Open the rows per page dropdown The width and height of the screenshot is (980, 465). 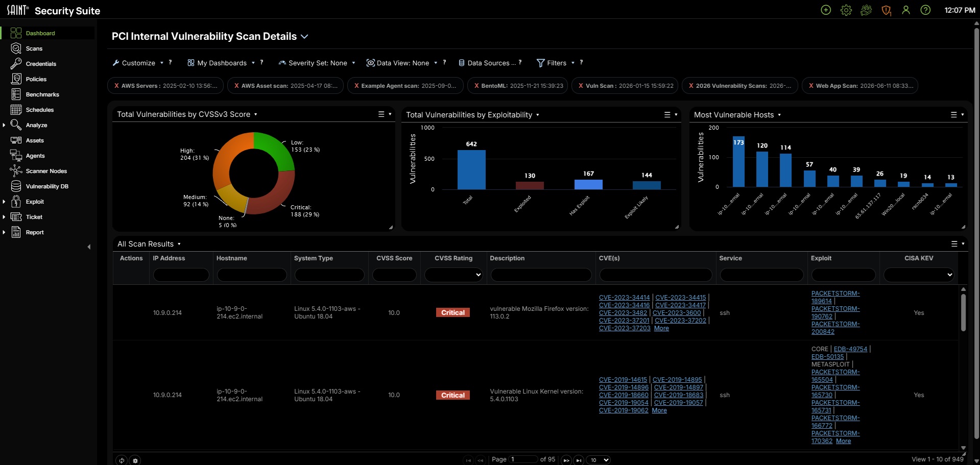[598, 460]
